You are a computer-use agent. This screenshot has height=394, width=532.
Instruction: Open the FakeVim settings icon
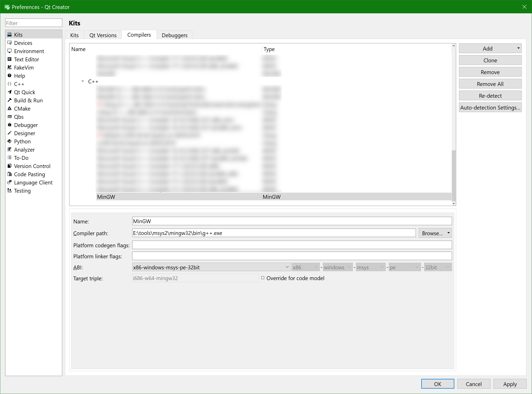[9, 67]
